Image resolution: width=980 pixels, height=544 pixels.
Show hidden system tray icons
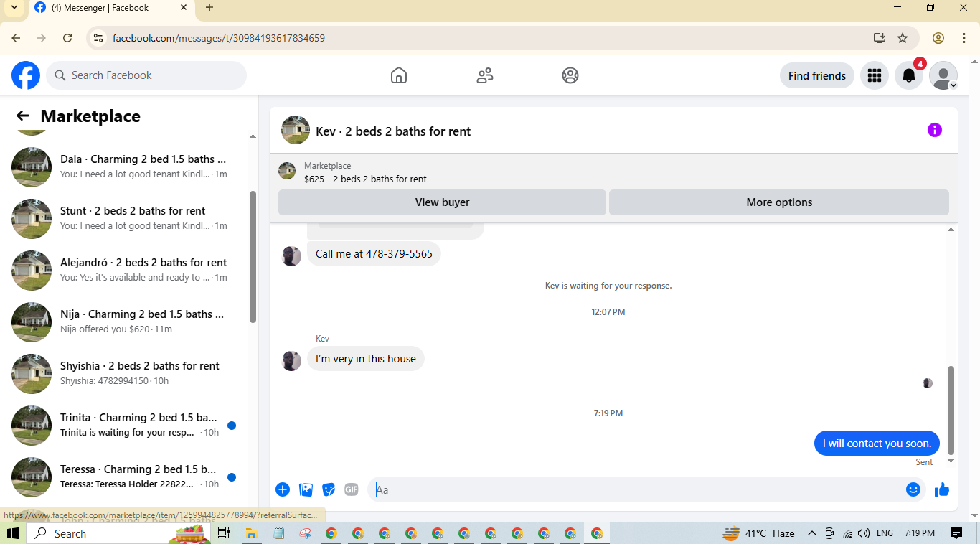click(812, 533)
